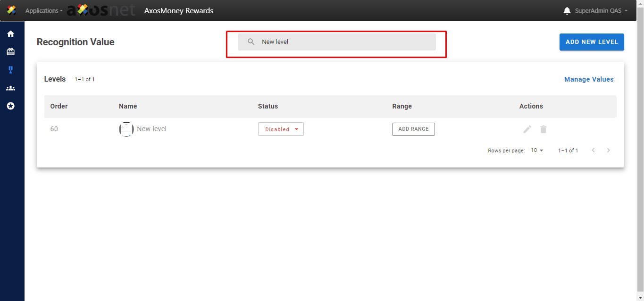
Task: Go to next page arrow
Action: [x=608, y=150]
